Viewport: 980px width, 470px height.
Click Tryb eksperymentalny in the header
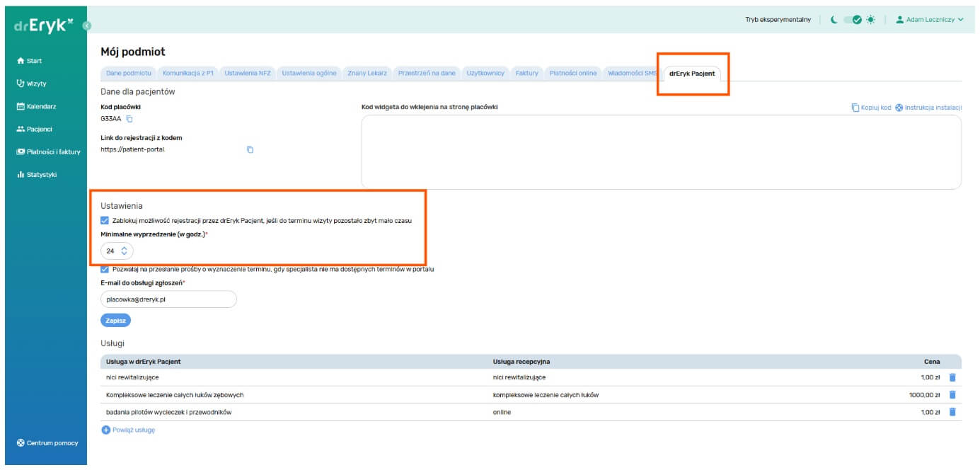point(778,20)
